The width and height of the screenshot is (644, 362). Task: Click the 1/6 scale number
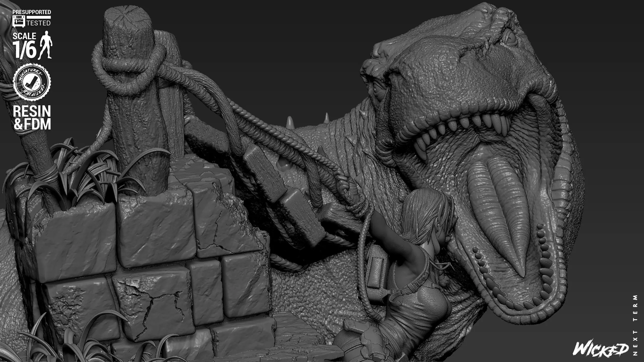click(x=24, y=50)
